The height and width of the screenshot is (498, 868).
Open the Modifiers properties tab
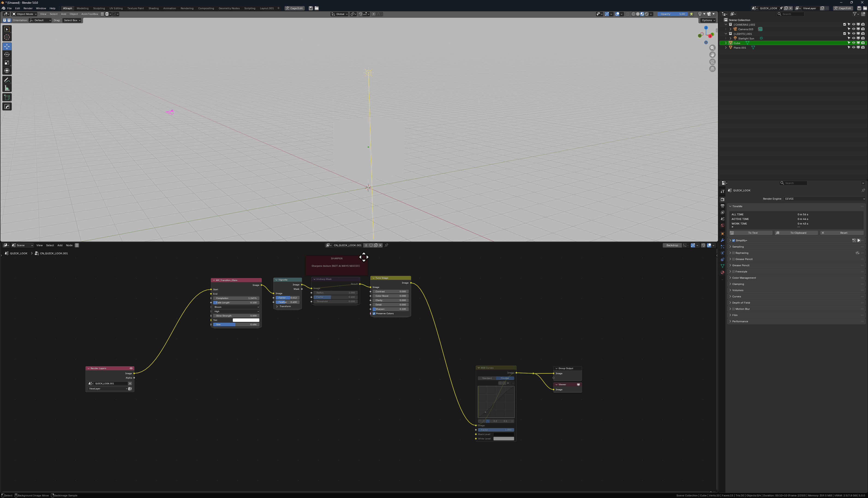click(722, 240)
